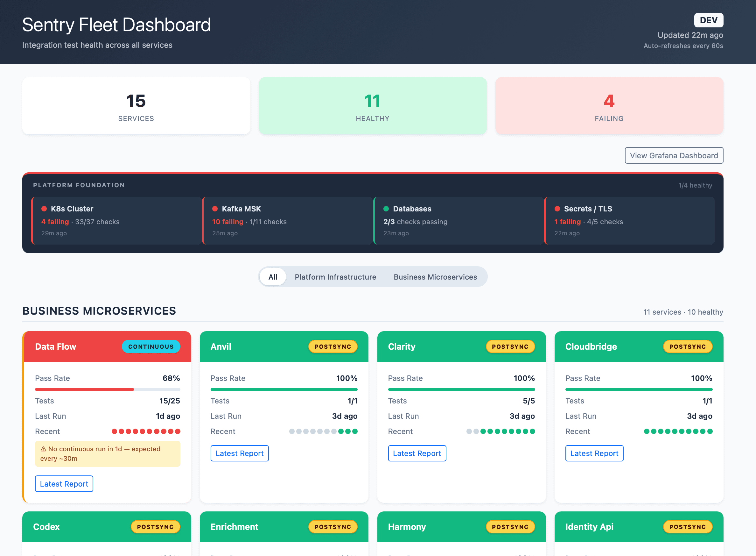Viewport: 756px width, 556px height.
Task: Open the Databases foundation card
Action: [459, 220]
